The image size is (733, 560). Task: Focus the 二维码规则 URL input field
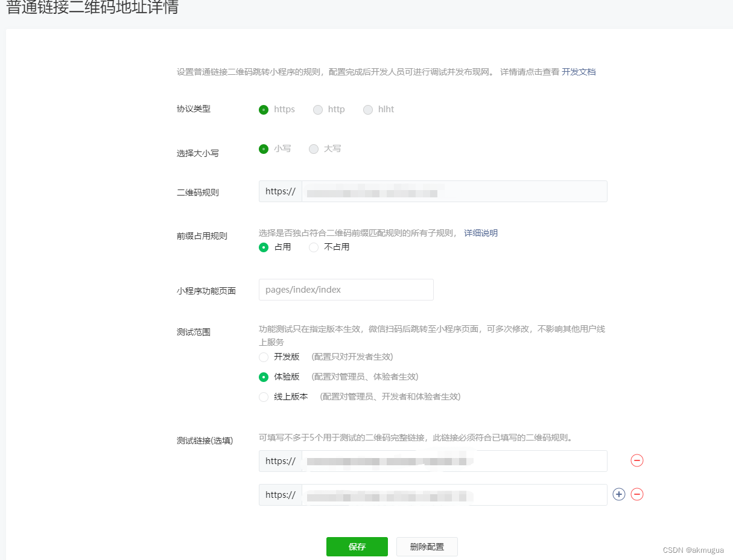point(454,191)
